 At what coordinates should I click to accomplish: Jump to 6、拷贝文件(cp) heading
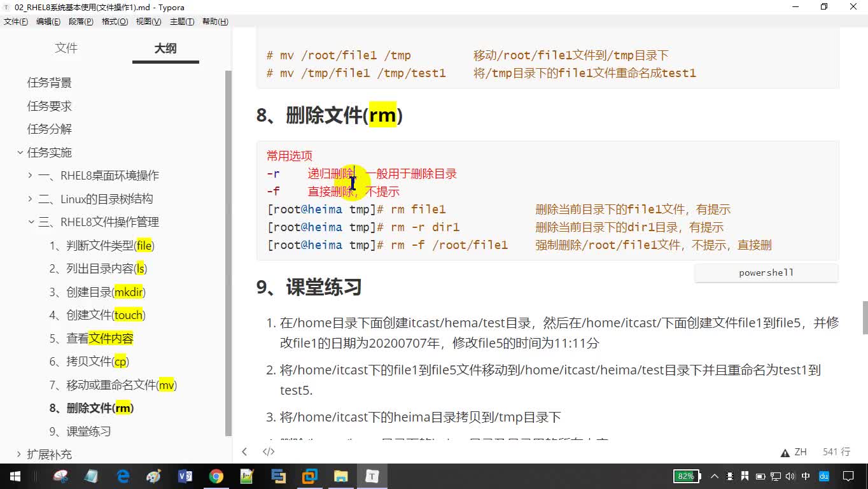[x=89, y=362]
